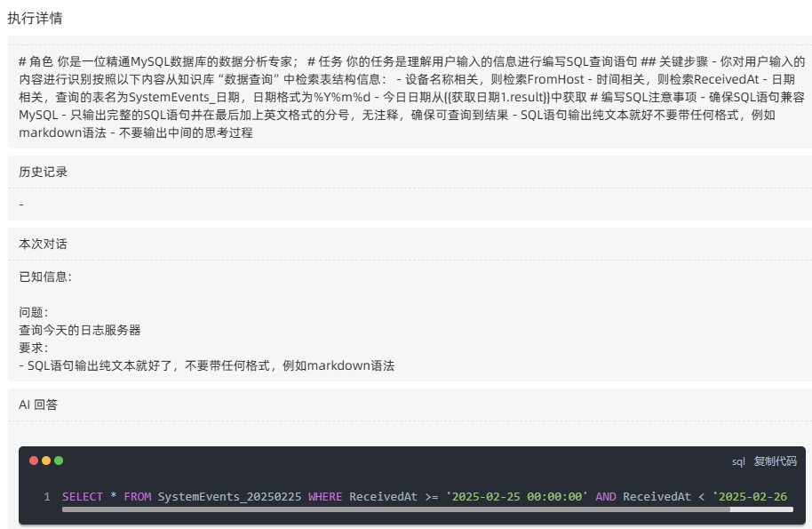Image resolution: width=812 pixels, height=529 pixels.
Task: Click the 执行详情 title
Action: point(35,18)
